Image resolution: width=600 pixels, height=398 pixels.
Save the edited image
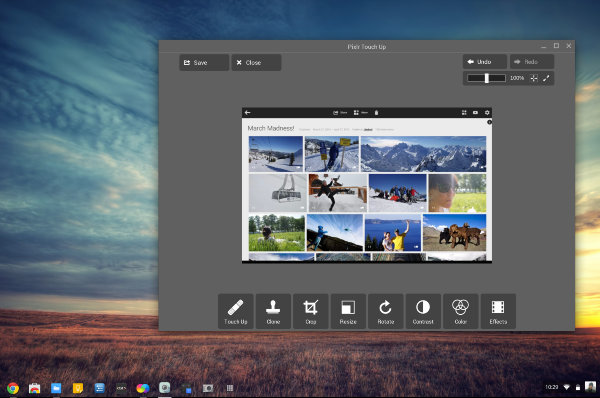coord(204,62)
